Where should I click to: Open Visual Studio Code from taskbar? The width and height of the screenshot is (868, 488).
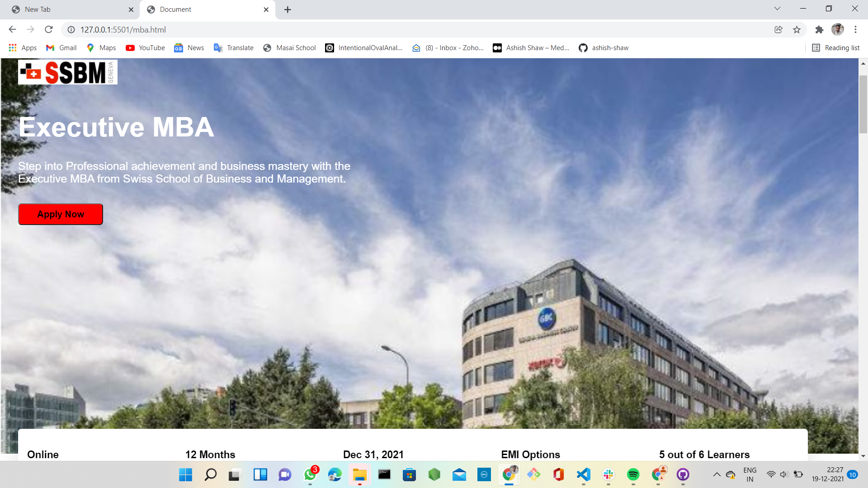coord(583,474)
